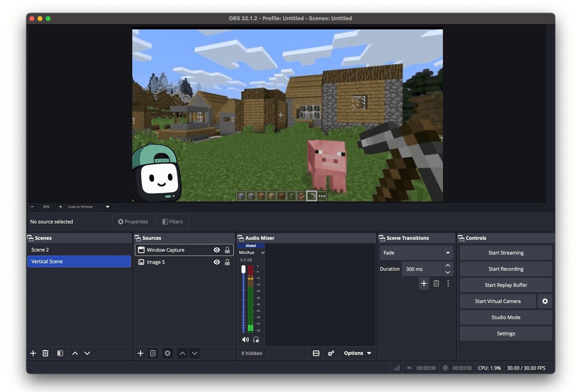This screenshot has height=392, width=579.
Task: Lock the Window Capture source
Action: point(227,250)
